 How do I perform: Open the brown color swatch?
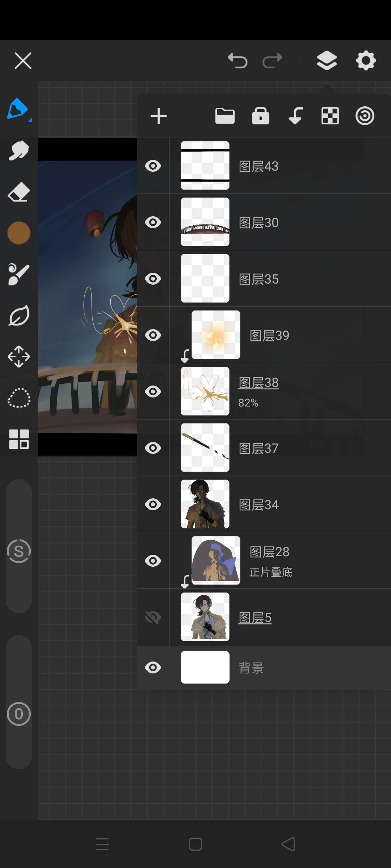19,233
